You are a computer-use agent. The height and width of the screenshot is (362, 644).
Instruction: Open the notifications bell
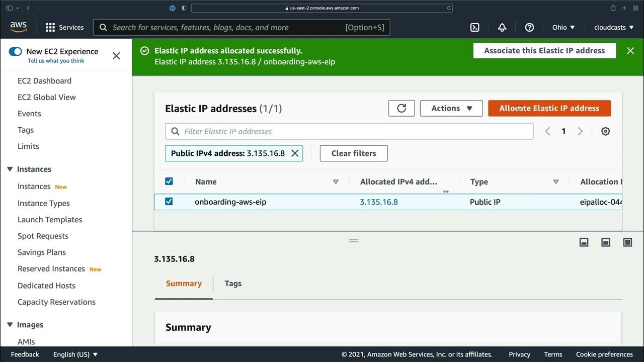[502, 28]
